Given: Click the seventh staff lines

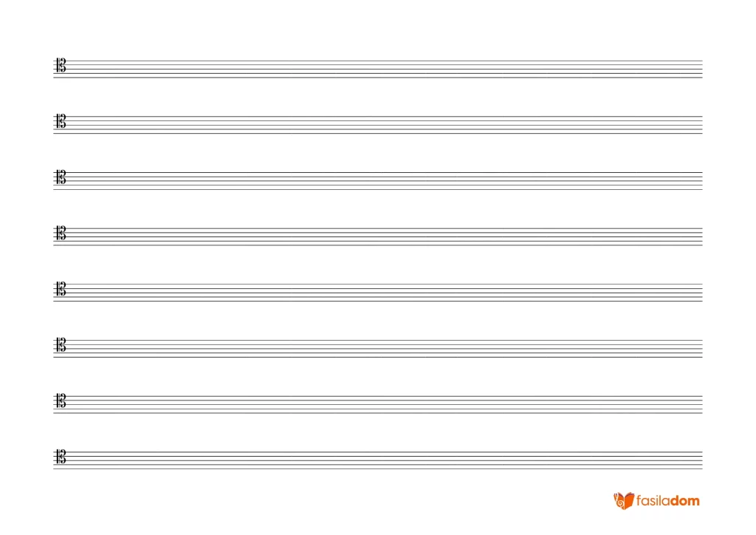Looking at the screenshot, I should (378, 405).
